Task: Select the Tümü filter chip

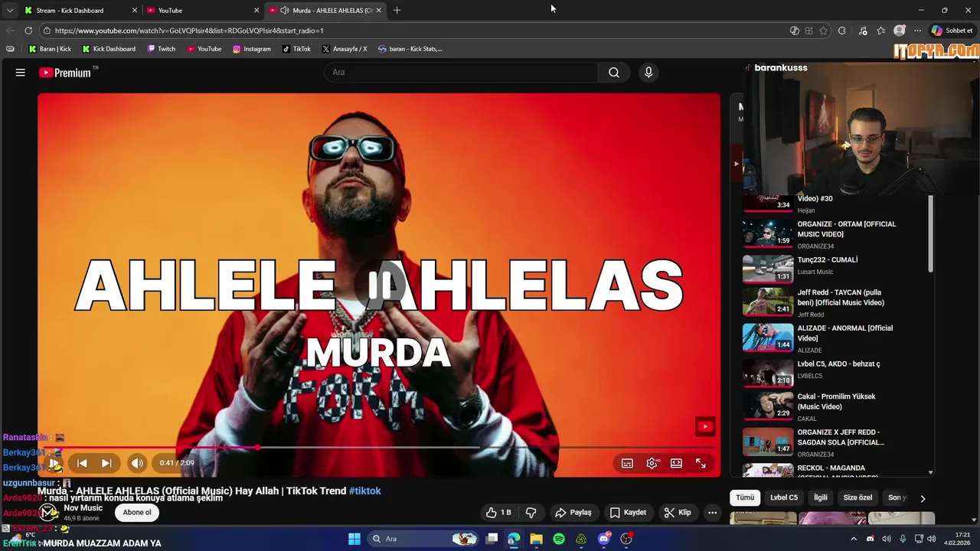Action: click(x=745, y=497)
